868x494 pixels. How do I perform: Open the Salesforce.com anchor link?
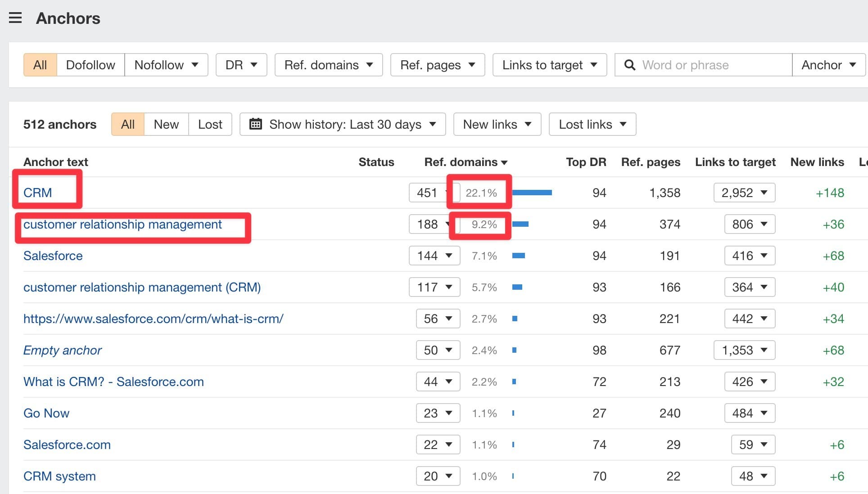(67, 445)
